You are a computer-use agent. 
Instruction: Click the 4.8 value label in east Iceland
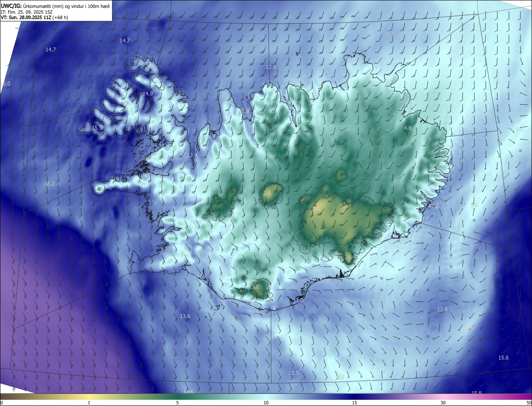tap(408, 128)
